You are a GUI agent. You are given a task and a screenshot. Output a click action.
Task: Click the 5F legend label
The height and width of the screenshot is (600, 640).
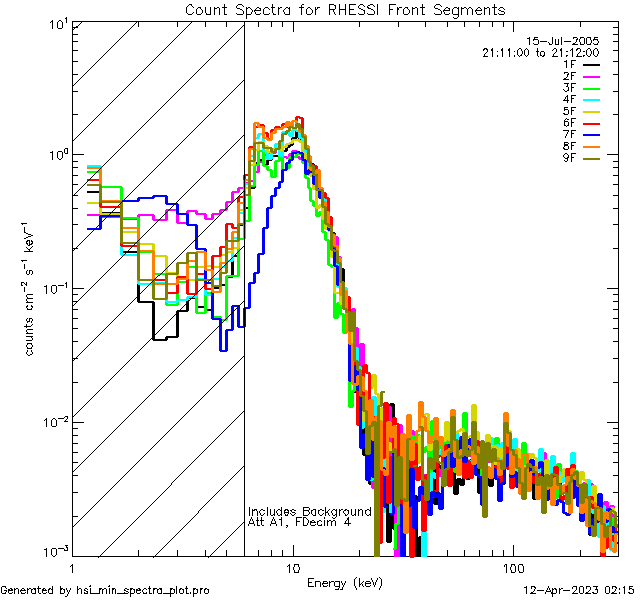coord(568,111)
